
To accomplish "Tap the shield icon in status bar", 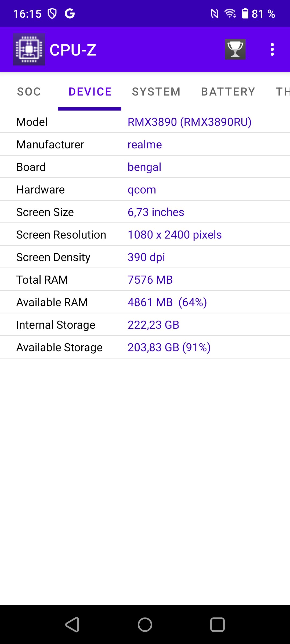I will [52, 13].
